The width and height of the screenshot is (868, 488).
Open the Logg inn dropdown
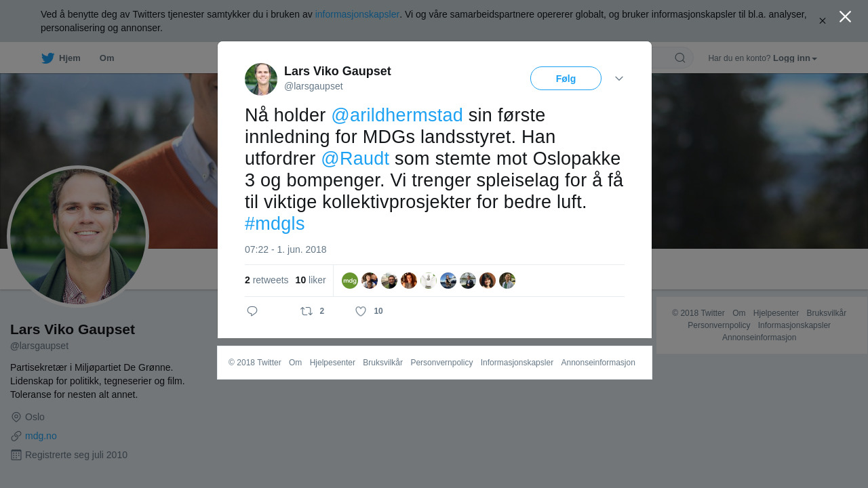(x=795, y=58)
